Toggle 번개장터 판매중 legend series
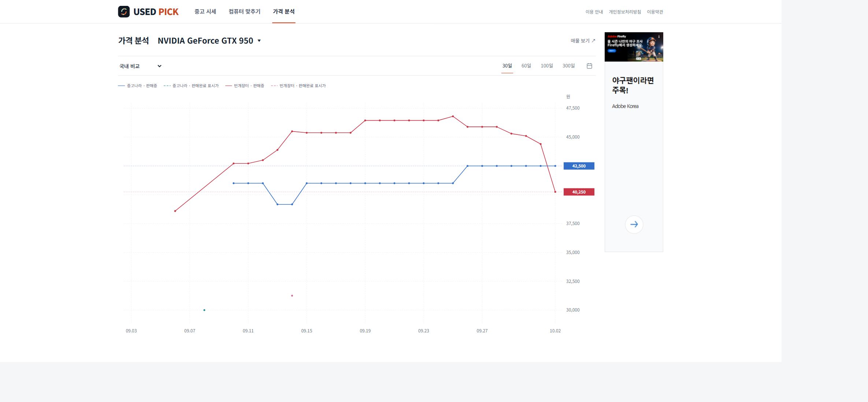868x402 pixels. click(245, 86)
